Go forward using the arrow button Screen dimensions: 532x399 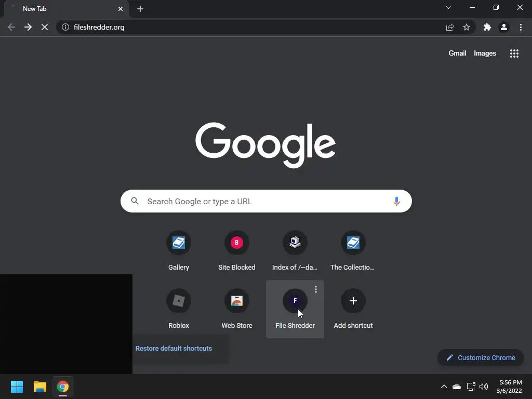[x=28, y=27]
